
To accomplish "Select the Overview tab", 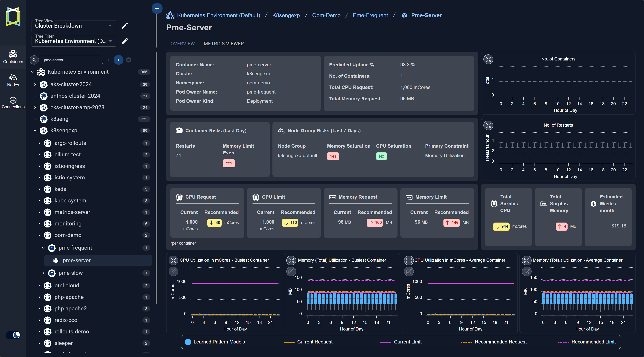I will pos(182,44).
